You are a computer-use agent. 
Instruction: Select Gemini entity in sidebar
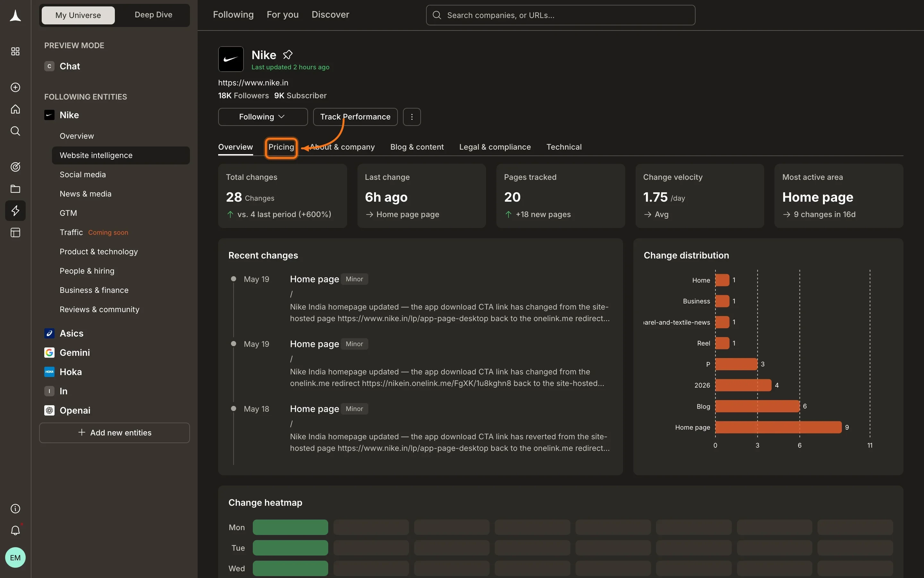(x=67, y=353)
